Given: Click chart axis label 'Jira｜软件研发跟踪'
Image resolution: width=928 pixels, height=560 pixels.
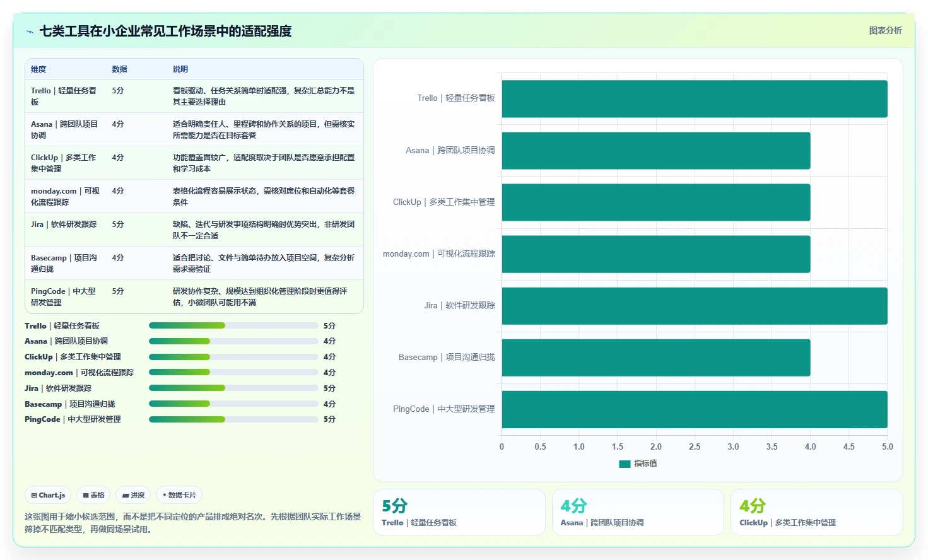Looking at the screenshot, I should point(459,306).
